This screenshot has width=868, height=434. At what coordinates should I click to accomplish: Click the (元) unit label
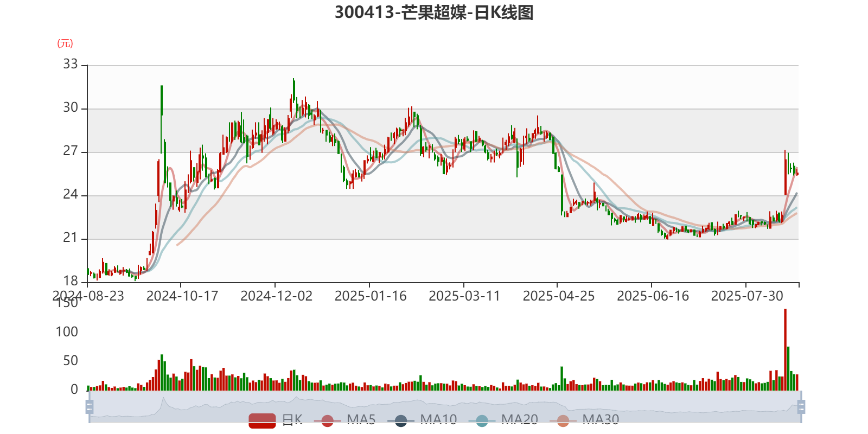(x=65, y=43)
